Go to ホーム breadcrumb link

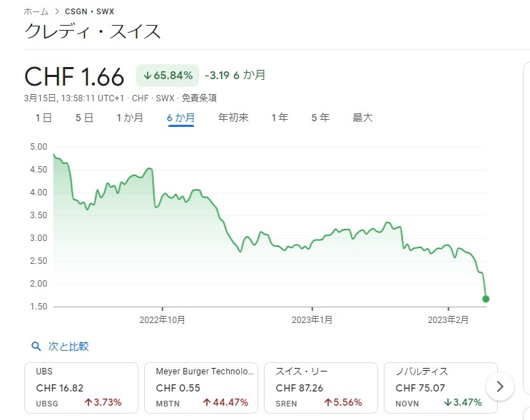pos(36,11)
